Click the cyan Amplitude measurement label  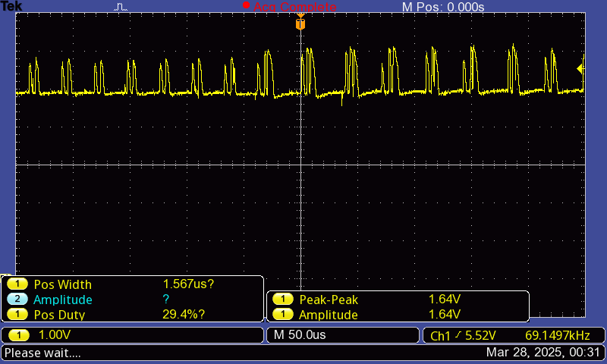(x=63, y=300)
